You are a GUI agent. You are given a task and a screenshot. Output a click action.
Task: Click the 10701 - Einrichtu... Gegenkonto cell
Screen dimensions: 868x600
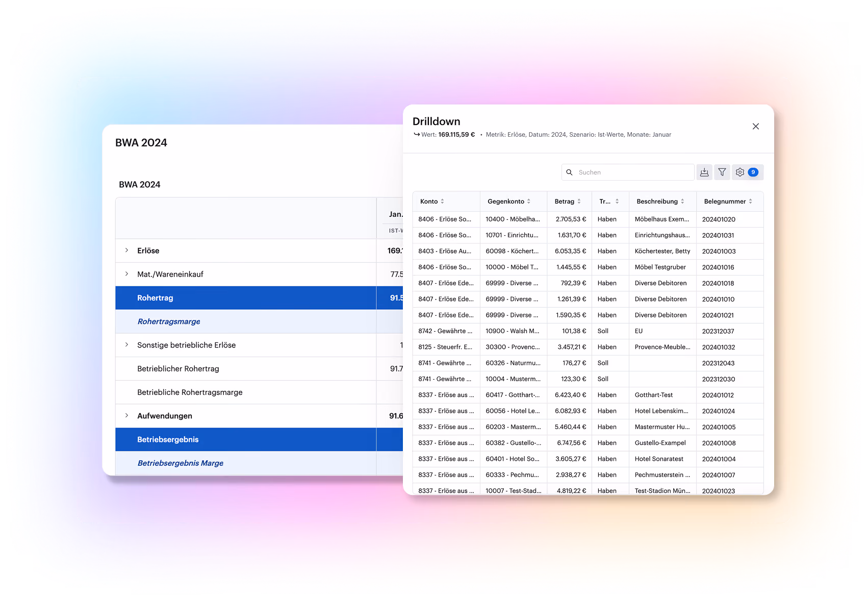pyautogui.click(x=513, y=235)
